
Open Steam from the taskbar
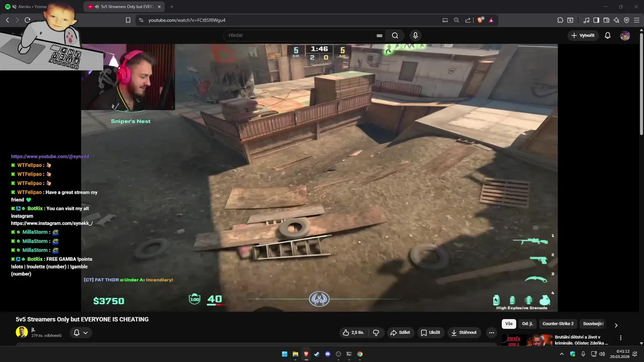click(x=317, y=354)
